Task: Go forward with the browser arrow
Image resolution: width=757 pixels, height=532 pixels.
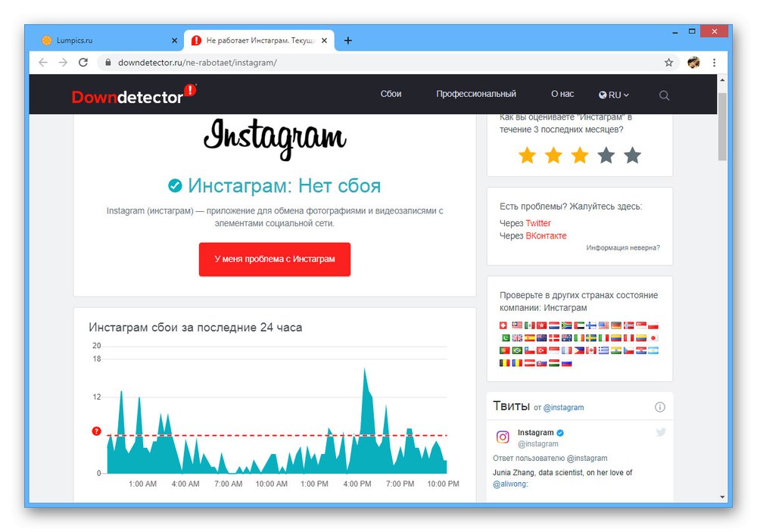Action: 63,62
